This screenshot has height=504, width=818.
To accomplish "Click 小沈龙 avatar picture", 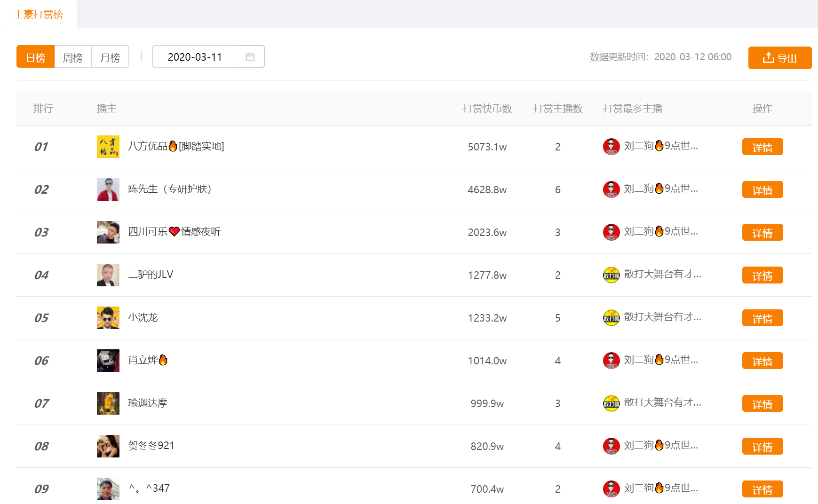I will [x=108, y=318].
